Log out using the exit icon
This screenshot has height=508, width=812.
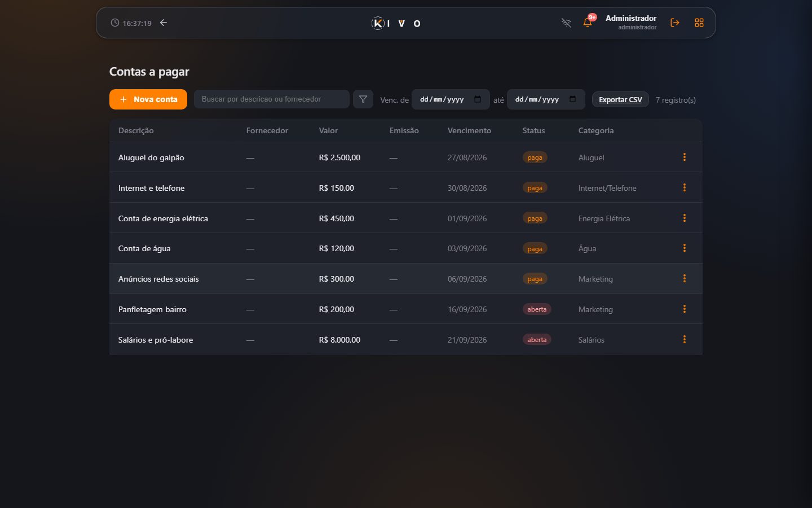click(674, 23)
